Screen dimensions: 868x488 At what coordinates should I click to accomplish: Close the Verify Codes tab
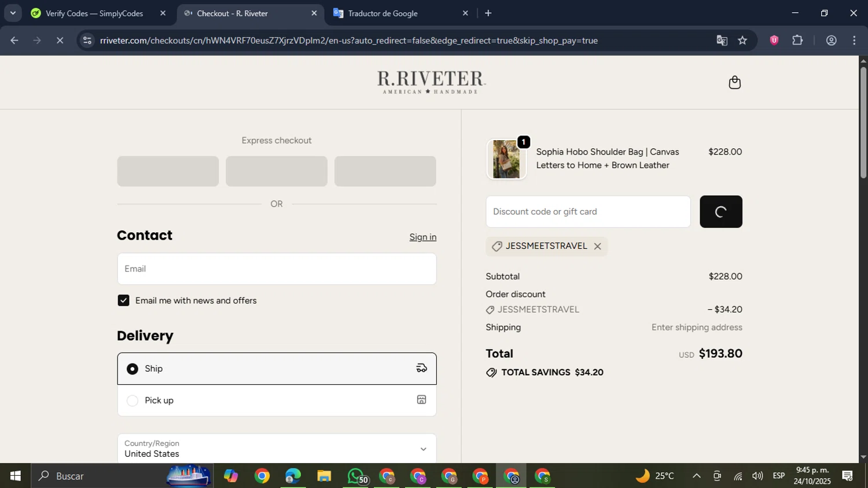coord(163,13)
